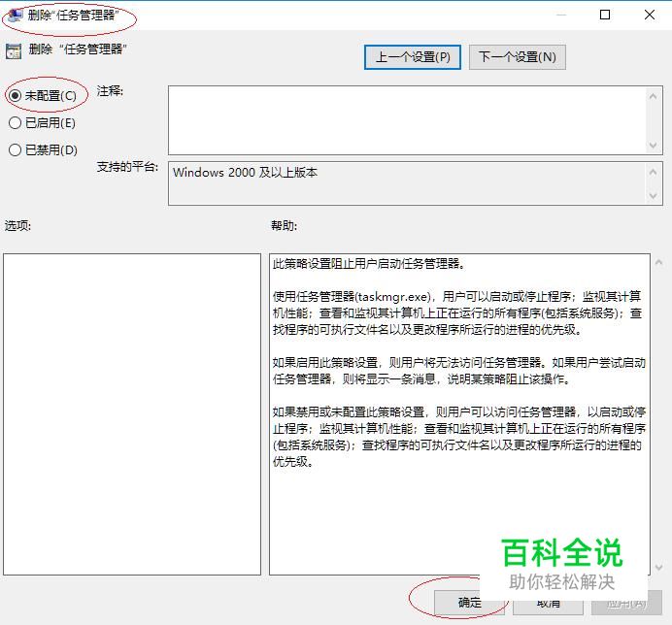Image resolution: width=672 pixels, height=625 pixels.
Task: Click the 下一个设置(N) button
Action: point(518,57)
